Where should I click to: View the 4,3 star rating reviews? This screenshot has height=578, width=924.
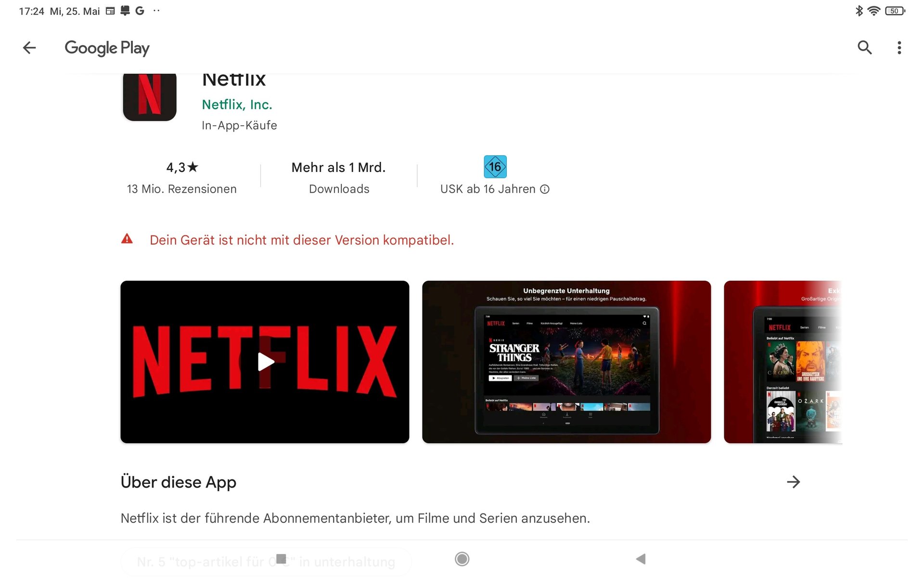click(182, 167)
